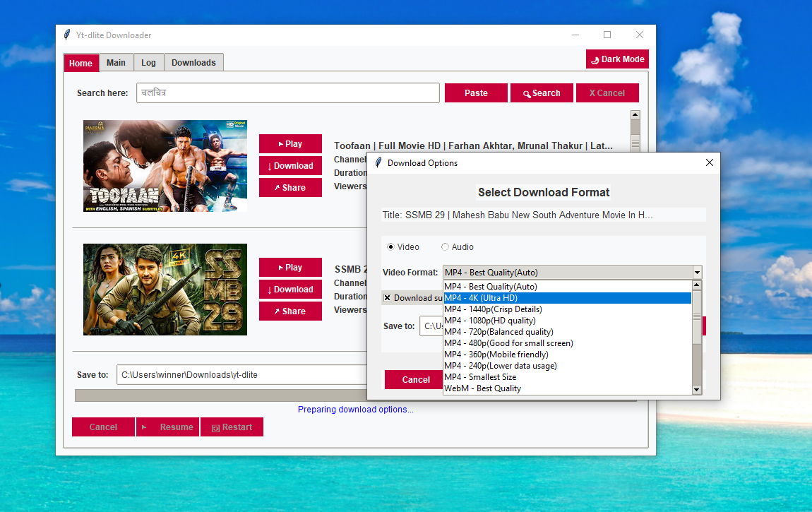
Task: Click the Restart download button
Action: (x=232, y=427)
